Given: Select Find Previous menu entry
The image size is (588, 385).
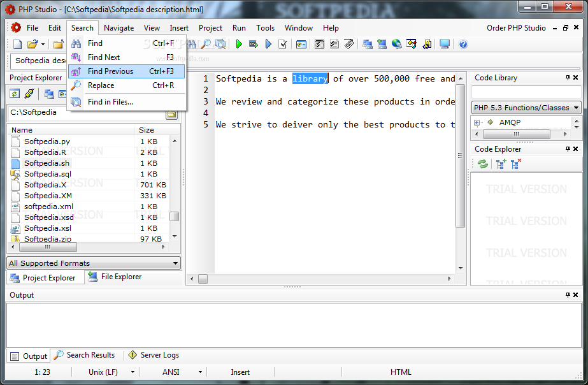Looking at the screenshot, I should pos(126,71).
